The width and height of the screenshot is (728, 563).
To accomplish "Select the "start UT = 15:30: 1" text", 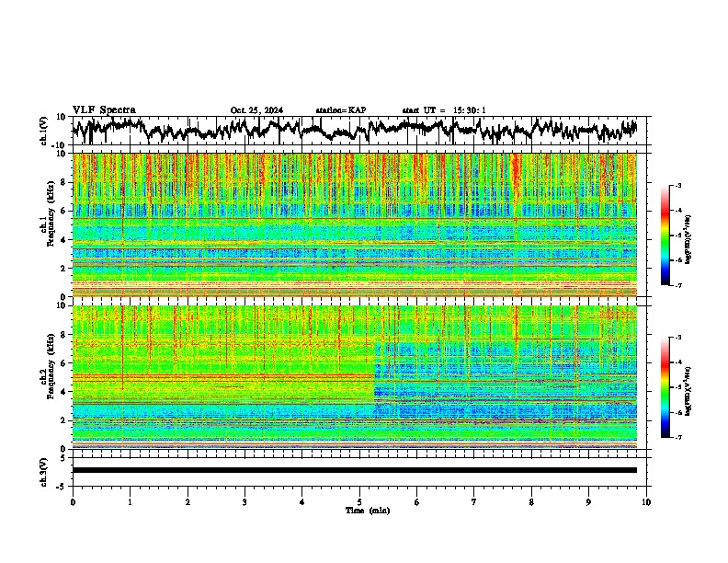I will (444, 110).
